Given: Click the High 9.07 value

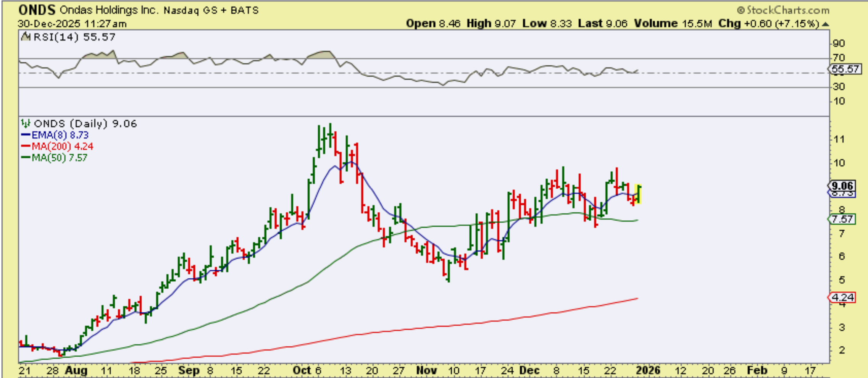Looking at the screenshot, I should pyautogui.click(x=491, y=24).
